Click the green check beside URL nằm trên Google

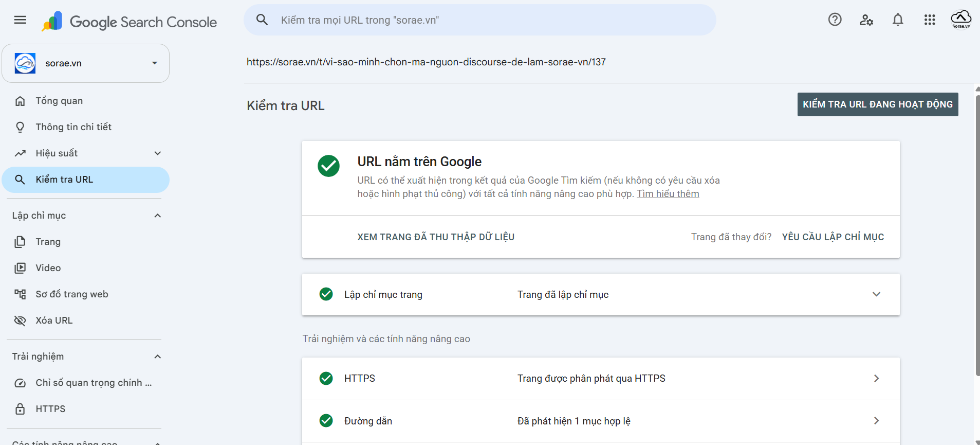(x=328, y=166)
